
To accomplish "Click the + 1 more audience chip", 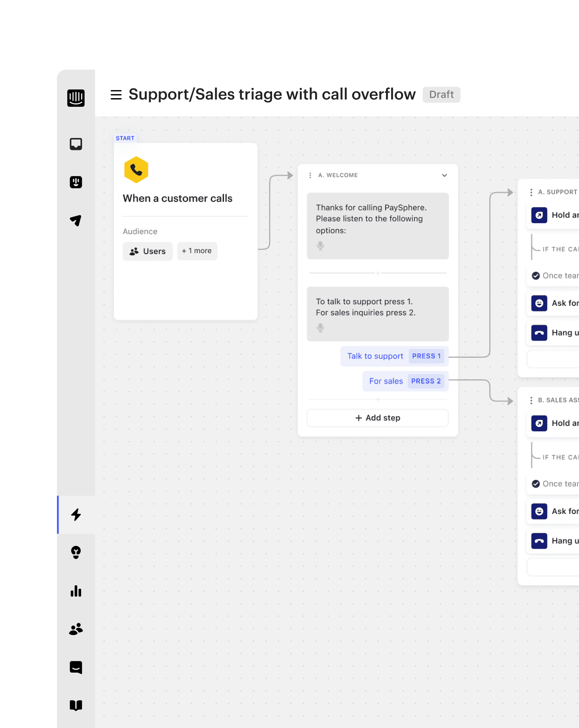I will click(197, 251).
